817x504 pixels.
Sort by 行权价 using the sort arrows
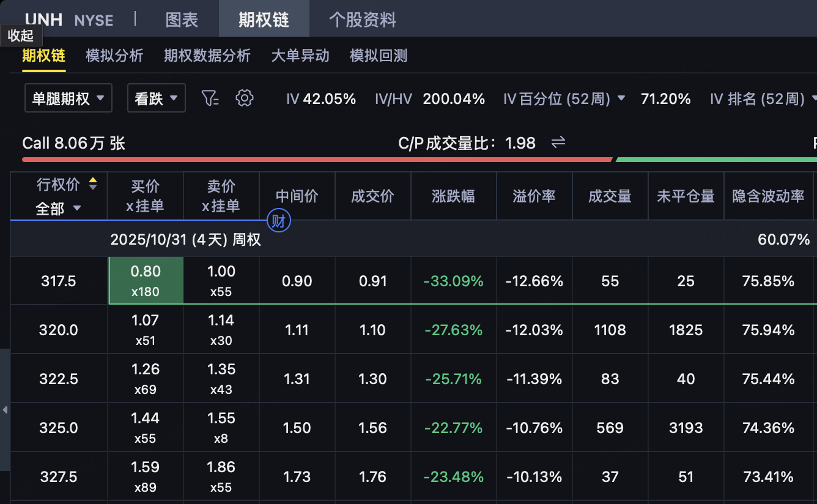click(x=93, y=183)
